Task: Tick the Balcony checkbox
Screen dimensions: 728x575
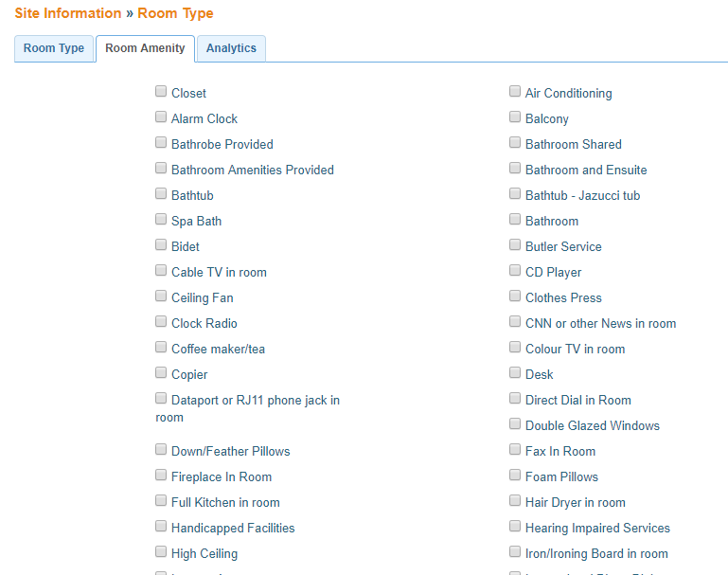Action: [x=515, y=117]
